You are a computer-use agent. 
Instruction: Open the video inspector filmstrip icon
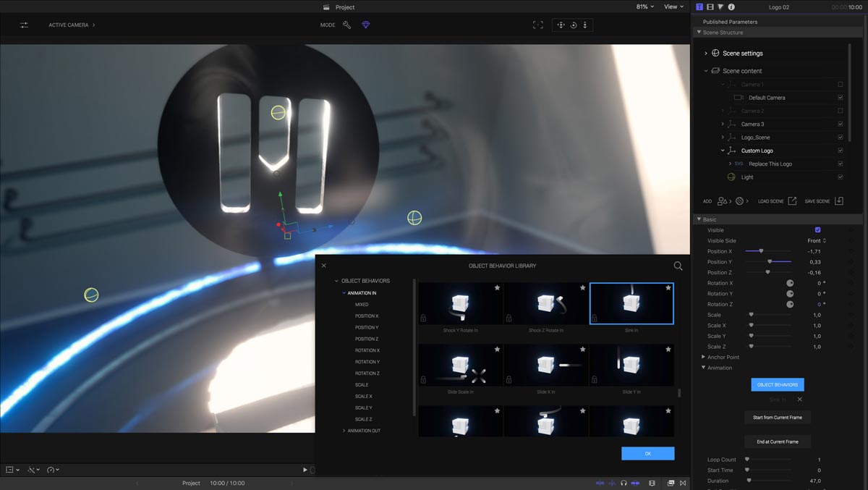[710, 7]
